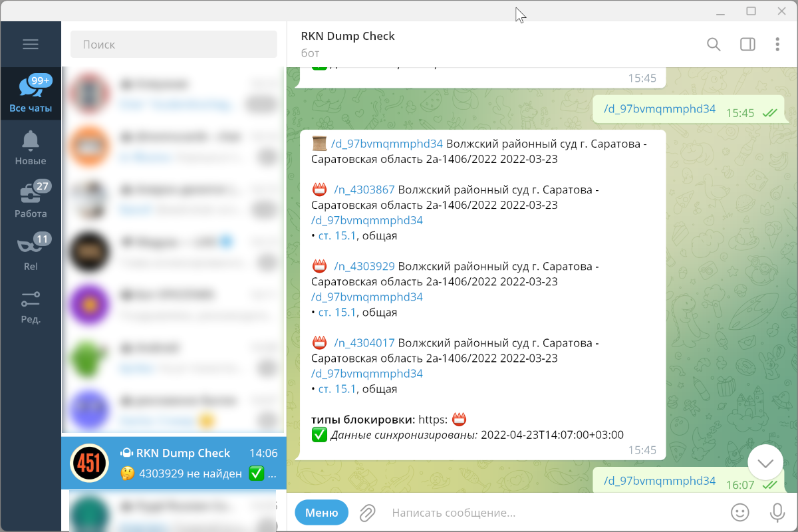
Task: Click the 14:06 time in RKN Dump Check row
Action: point(263,453)
